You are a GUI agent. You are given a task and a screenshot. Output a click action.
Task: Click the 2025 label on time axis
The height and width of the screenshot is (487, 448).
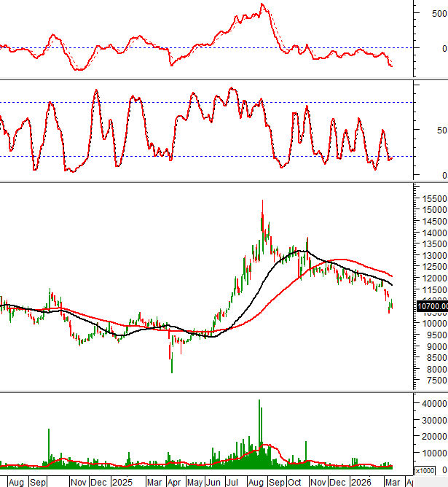click(x=122, y=482)
